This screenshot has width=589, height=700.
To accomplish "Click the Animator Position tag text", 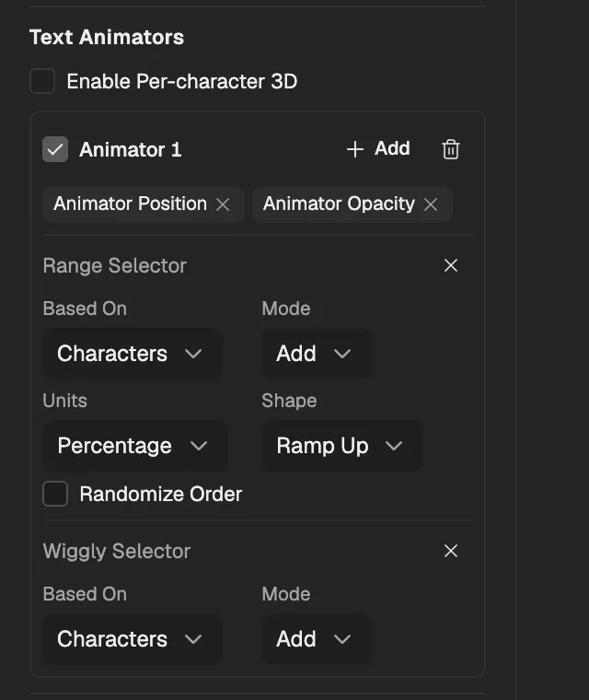I will click(131, 204).
